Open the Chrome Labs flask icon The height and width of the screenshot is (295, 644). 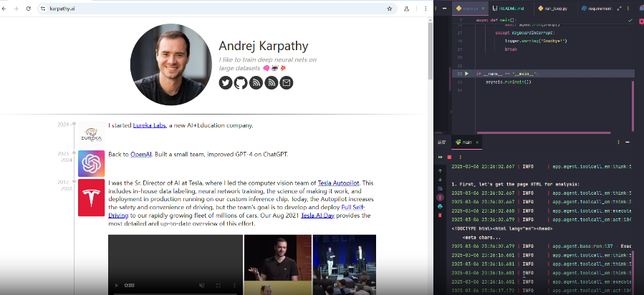coord(407,9)
